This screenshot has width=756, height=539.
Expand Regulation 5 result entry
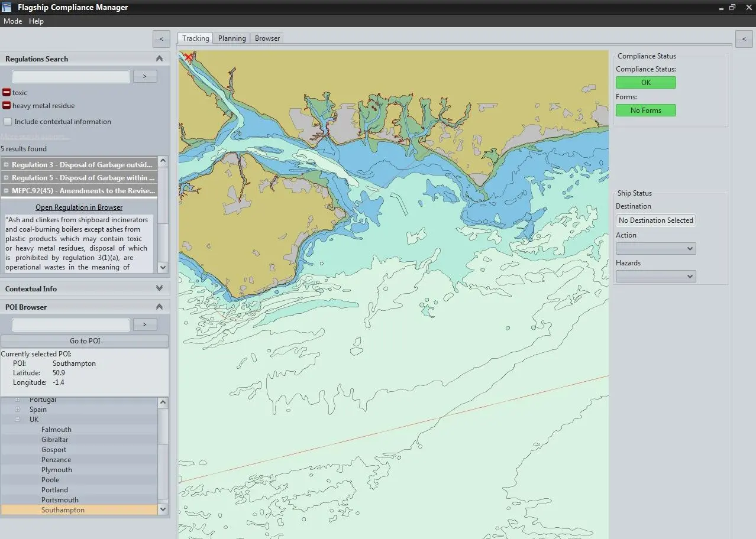point(6,178)
